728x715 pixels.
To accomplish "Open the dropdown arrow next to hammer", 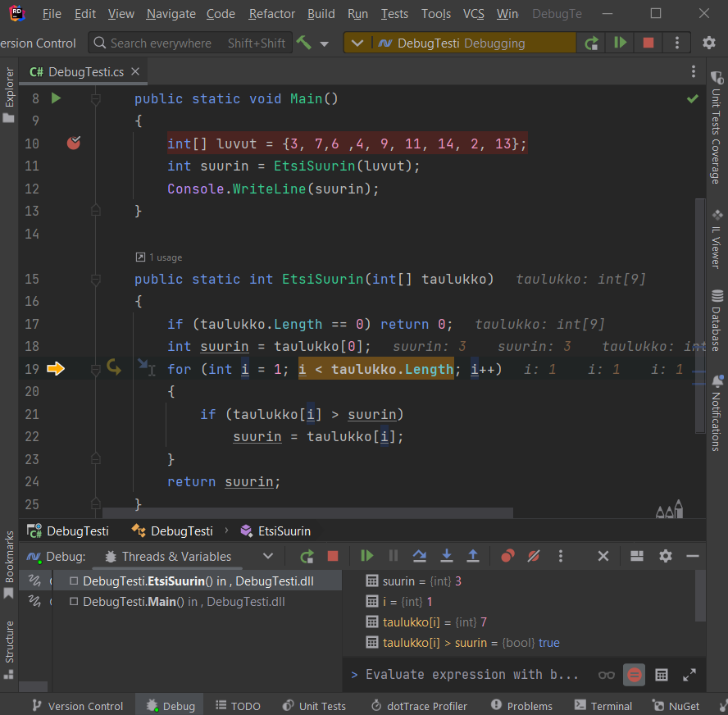I will [x=325, y=43].
